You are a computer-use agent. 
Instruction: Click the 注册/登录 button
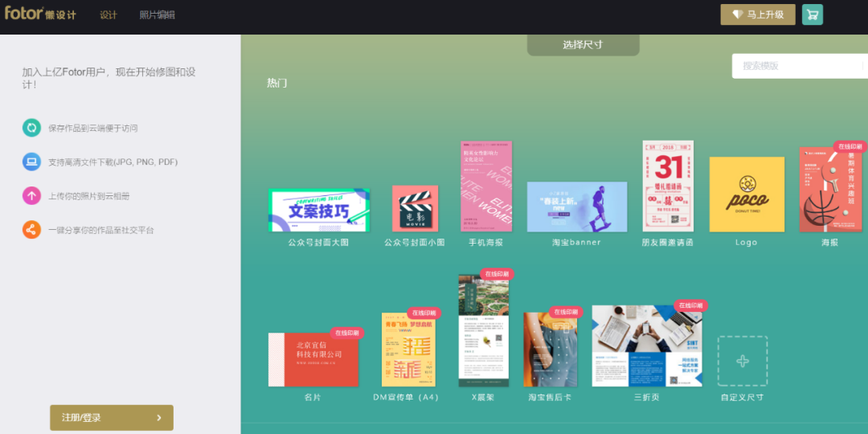tap(112, 418)
